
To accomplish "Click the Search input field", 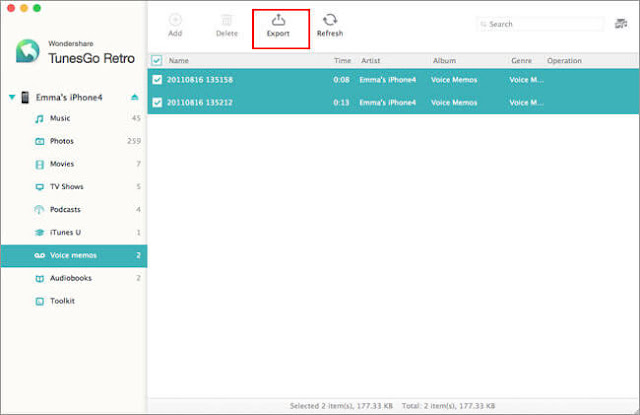I will tap(540, 24).
